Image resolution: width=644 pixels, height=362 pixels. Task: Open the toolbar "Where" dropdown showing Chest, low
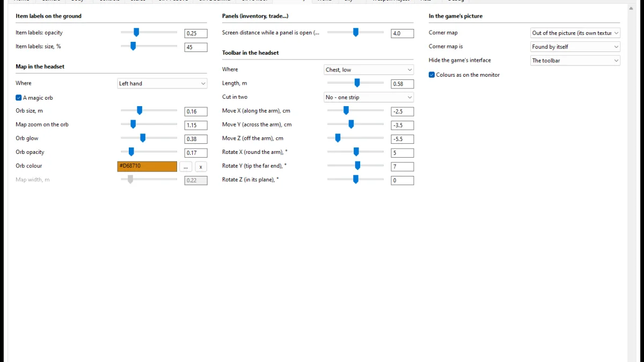pos(369,70)
